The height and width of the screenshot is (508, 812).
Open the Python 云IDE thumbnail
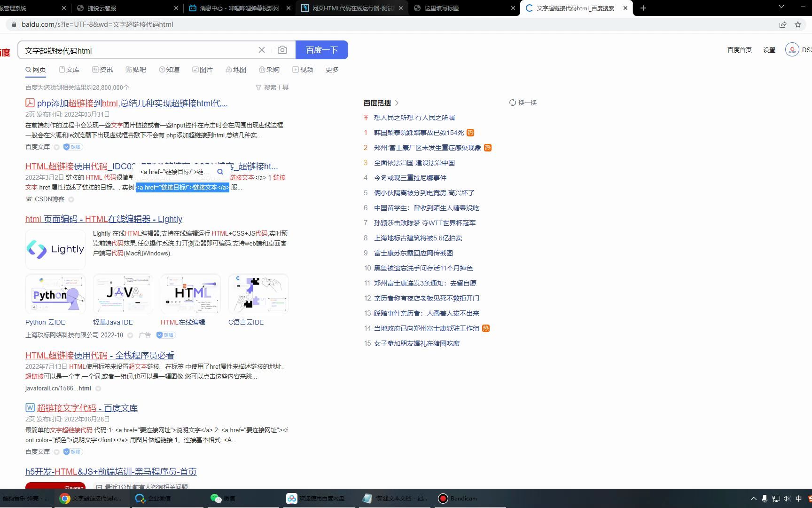coord(55,294)
